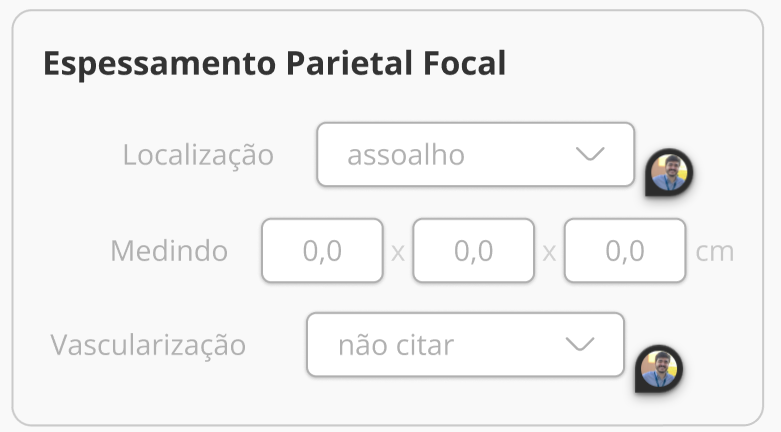Click the Vascularização field label
This screenshot has height=432, width=781.
coord(148,345)
